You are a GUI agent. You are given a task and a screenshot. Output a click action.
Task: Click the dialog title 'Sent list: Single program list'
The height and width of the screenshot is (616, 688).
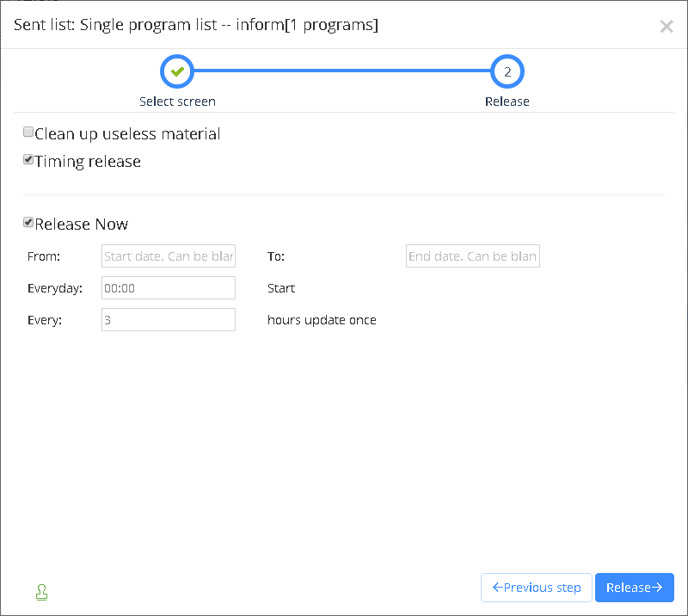[196, 25]
